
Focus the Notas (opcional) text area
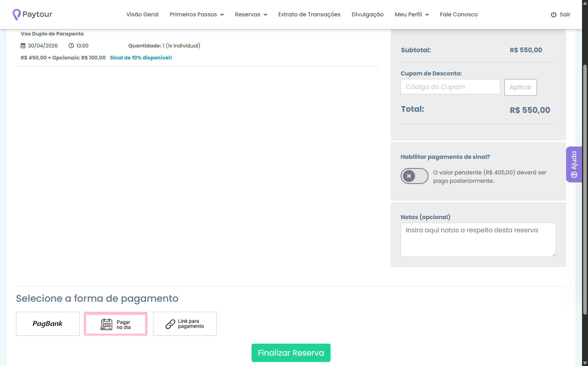(478, 240)
